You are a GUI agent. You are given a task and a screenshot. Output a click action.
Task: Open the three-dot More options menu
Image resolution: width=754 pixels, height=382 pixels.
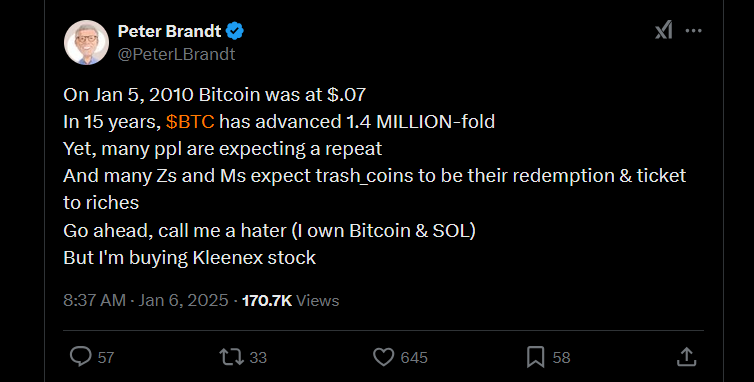693,31
